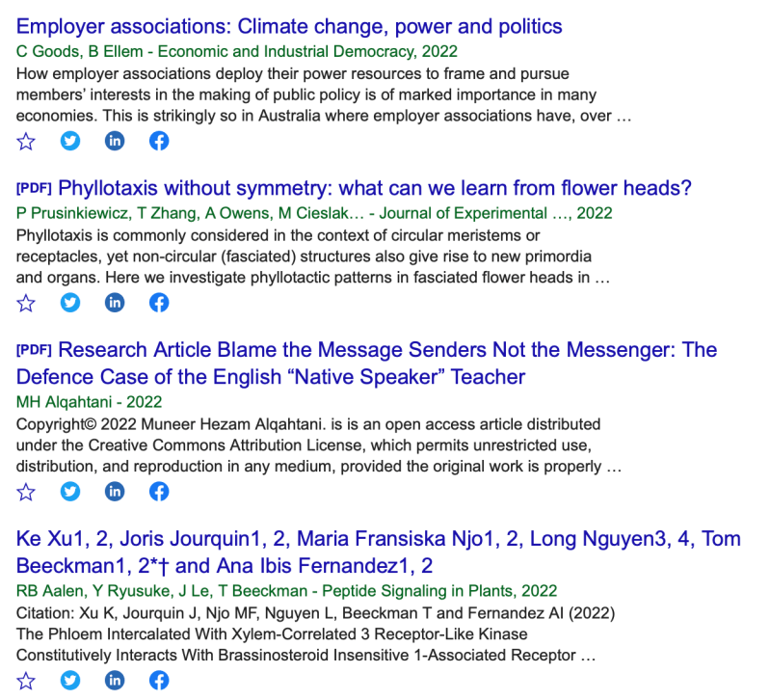Share Native Speaker Teacher article on Twitter
This screenshot has width=770, height=700.
(x=70, y=492)
